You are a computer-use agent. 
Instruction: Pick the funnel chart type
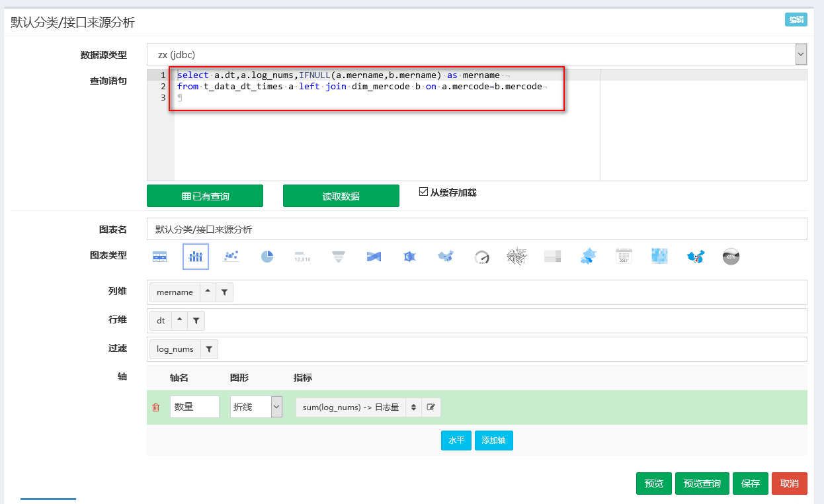pos(339,257)
